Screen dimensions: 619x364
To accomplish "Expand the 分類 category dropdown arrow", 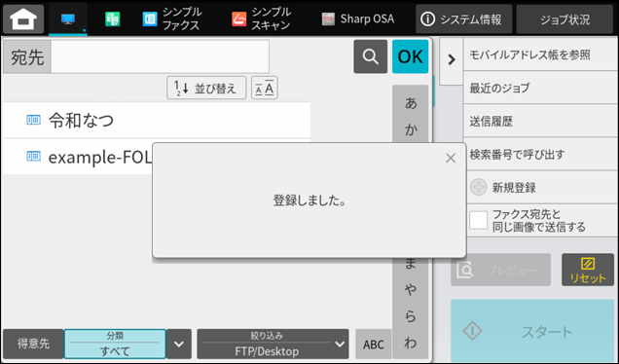I will coord(179,344).
